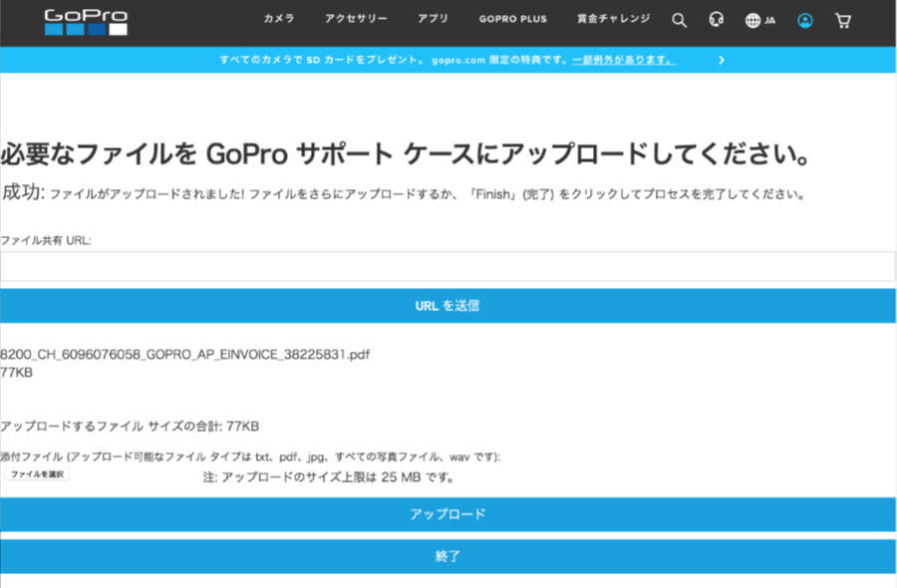This screenshot has height=588, width=897.
Task: Click the ファイル共有 URL label
Action: pyautogui.click(x=46, y=240)
